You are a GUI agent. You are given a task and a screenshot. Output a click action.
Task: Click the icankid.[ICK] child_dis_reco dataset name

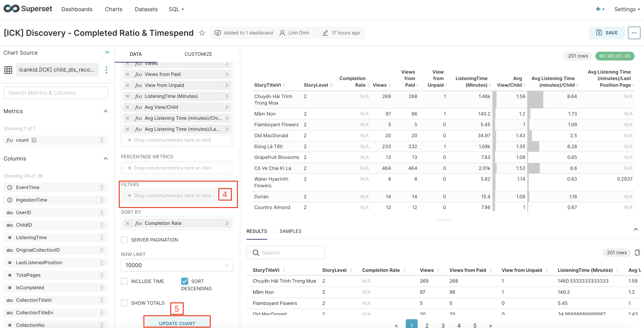coord(57,70)
